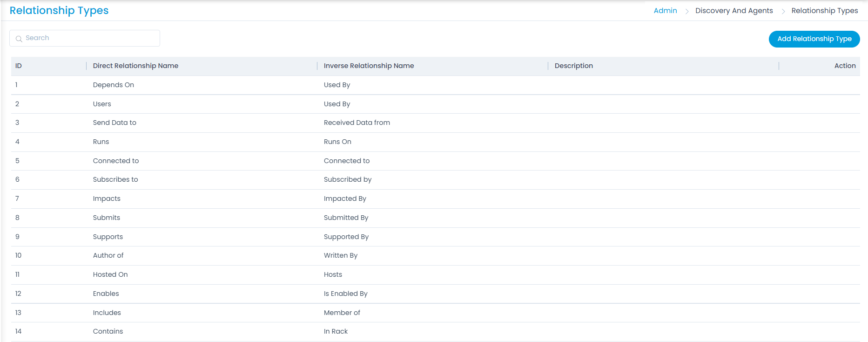Select the Depends On cell
This screenshot has width=868, height=342.
(113, 85)
